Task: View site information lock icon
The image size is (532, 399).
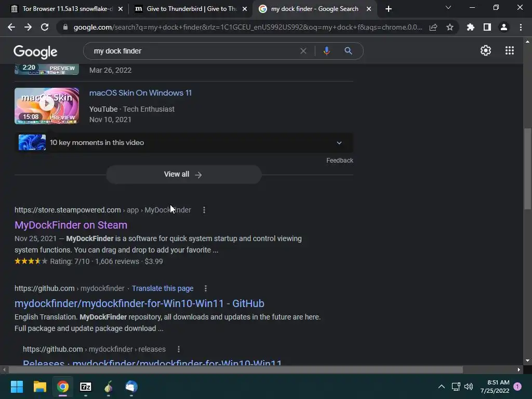Action: pyautogui.click(x=65, y=27)
